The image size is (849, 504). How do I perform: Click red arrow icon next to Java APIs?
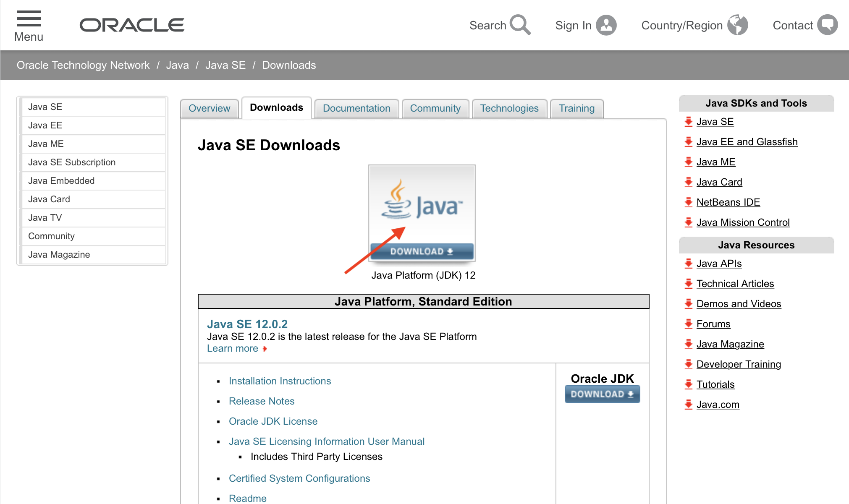click(x=688, y=264)
